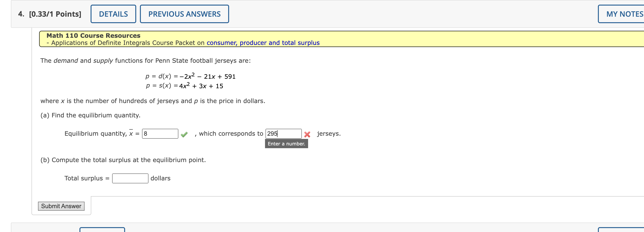Click the green checkmark icon
Screen dimensions: 644x232
[x=184, y=135]
